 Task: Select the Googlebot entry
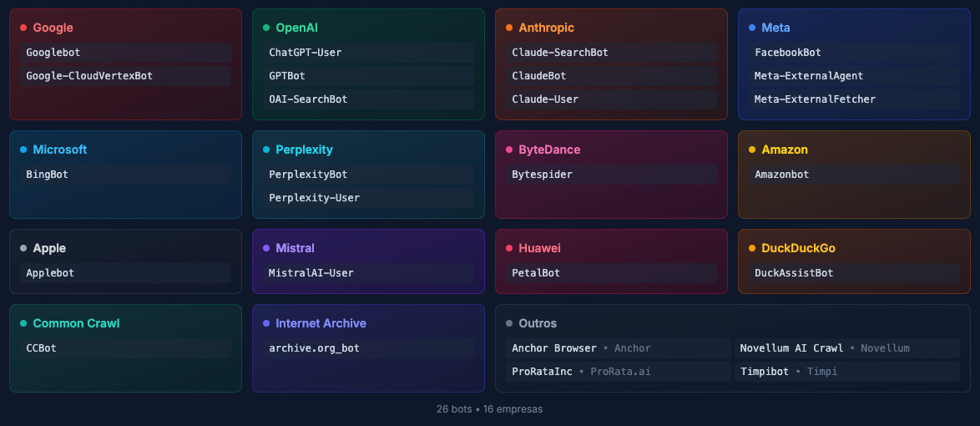click(x=125, y=53)
